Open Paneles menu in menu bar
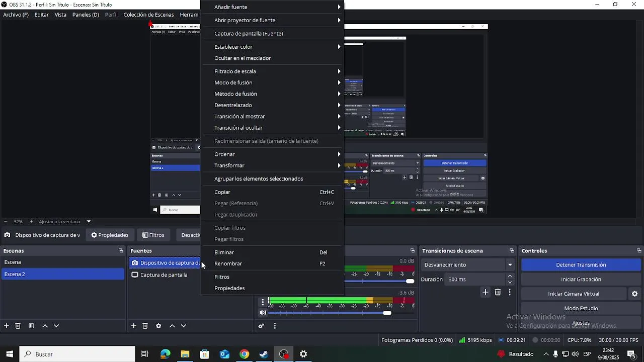 tap(86, 15)
